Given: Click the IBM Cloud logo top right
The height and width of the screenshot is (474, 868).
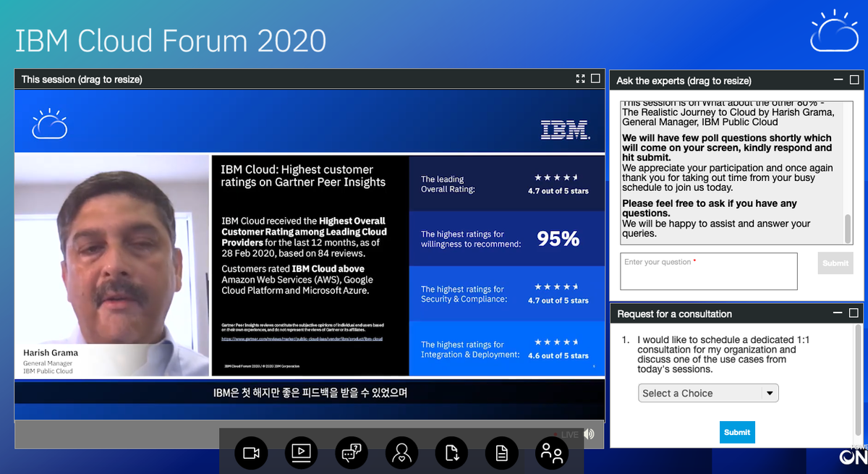Looking at the screenshot, I should point(834,30).
